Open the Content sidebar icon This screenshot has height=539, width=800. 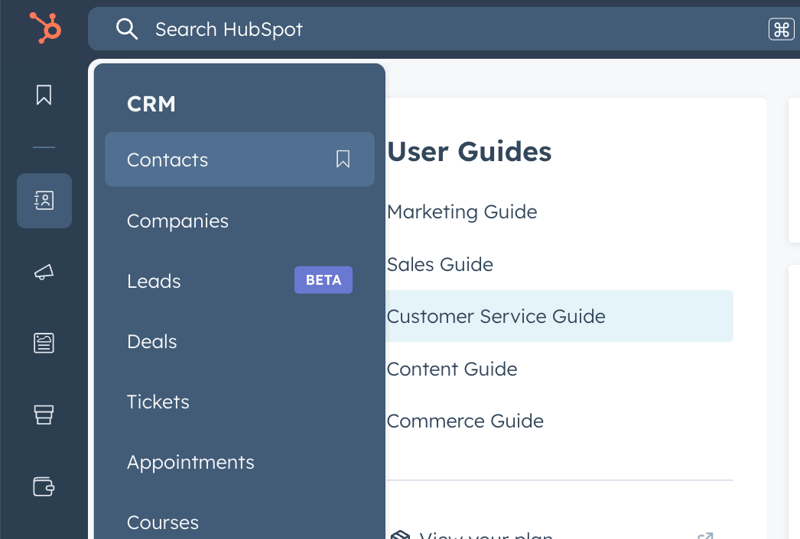[x=44, y=343]
